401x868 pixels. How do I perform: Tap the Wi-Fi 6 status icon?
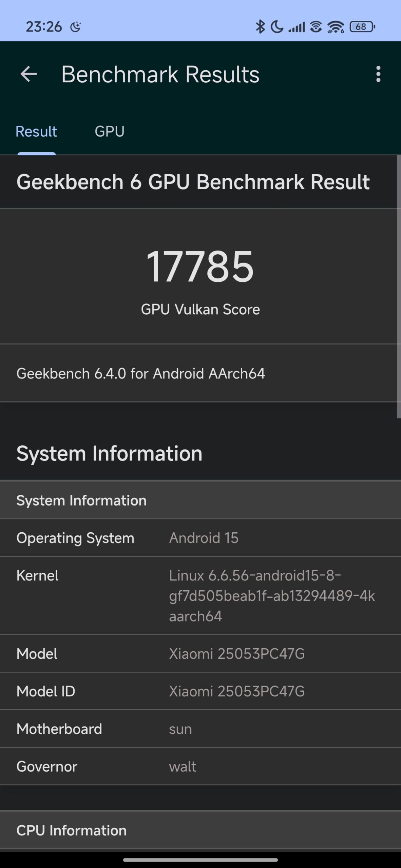[x=336, y=27]
